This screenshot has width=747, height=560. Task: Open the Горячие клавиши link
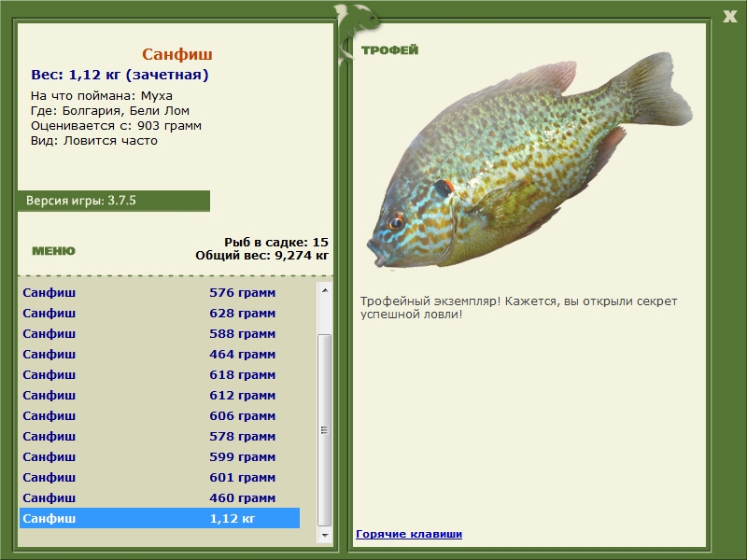[409, 534]
